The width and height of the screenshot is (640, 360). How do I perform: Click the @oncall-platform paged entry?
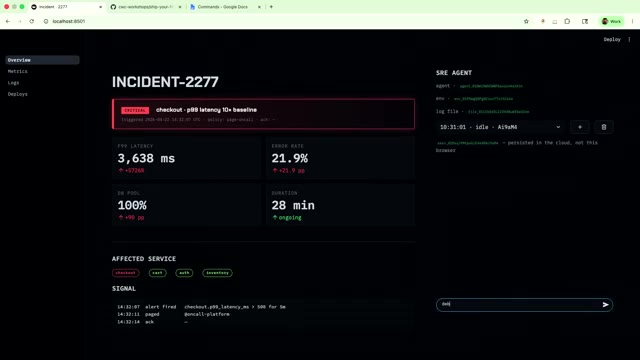click(207, 314)
